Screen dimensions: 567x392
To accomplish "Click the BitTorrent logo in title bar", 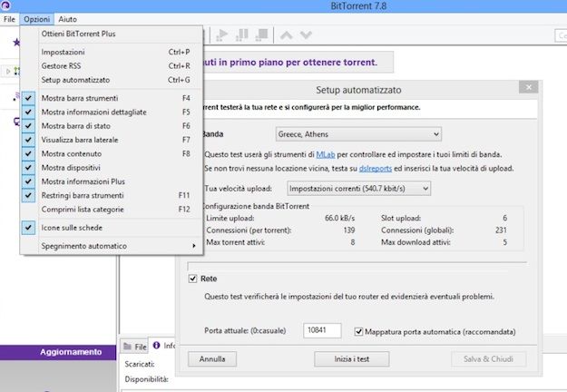I will point(5,5).
